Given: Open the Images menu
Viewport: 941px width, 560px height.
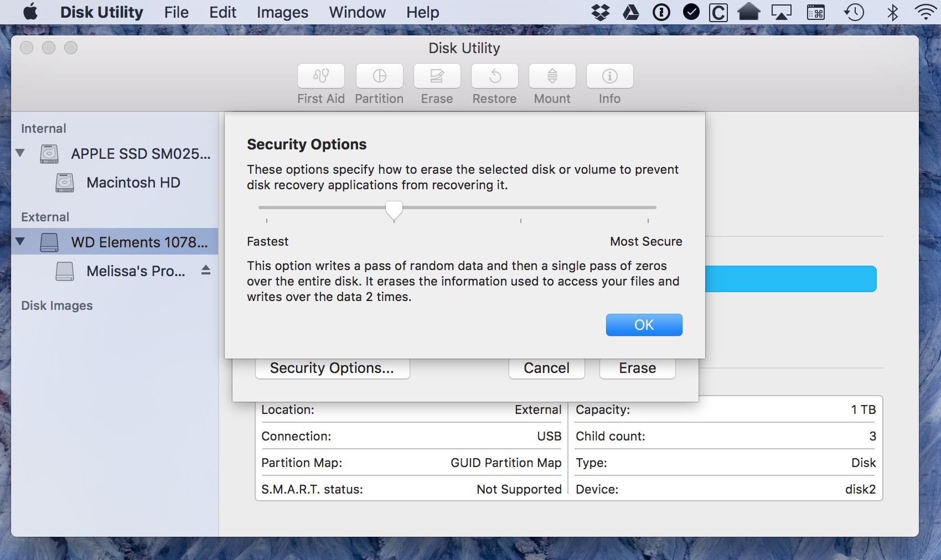Looking at the screenshot, I should (x=282, y=12).
